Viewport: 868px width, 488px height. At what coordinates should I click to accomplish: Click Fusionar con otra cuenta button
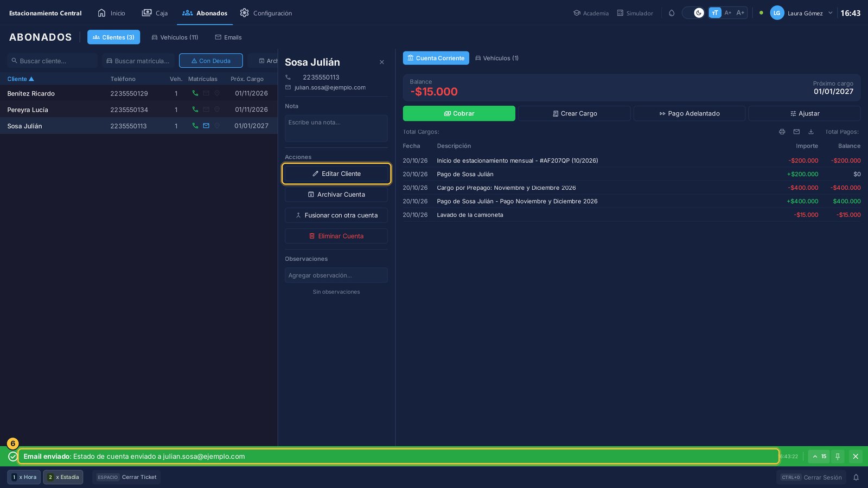(336, 215)
